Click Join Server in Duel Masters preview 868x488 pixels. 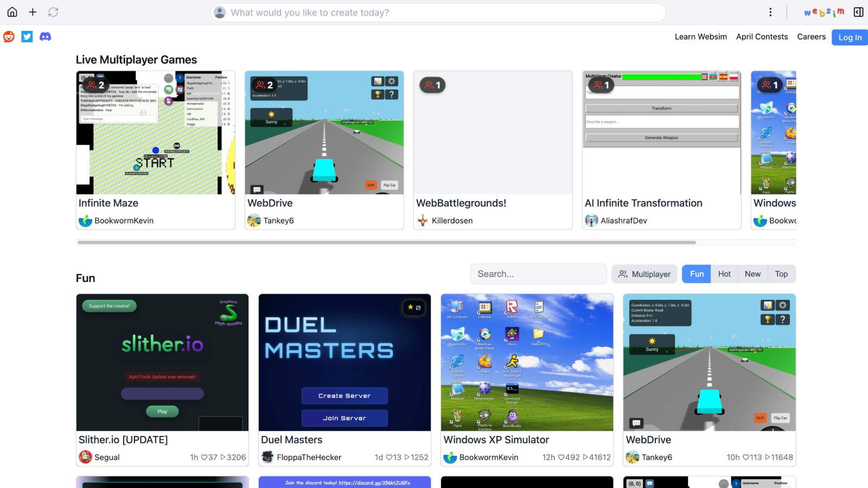click(344, 418)
